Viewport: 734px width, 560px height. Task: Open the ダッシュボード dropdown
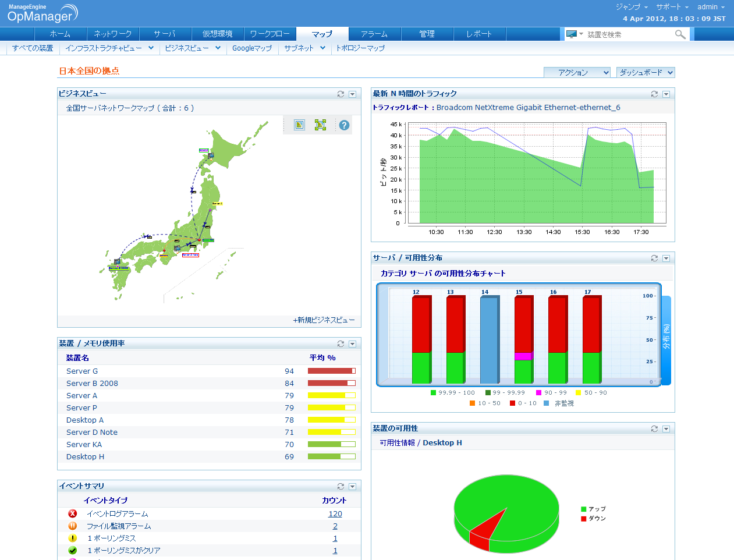645,72
